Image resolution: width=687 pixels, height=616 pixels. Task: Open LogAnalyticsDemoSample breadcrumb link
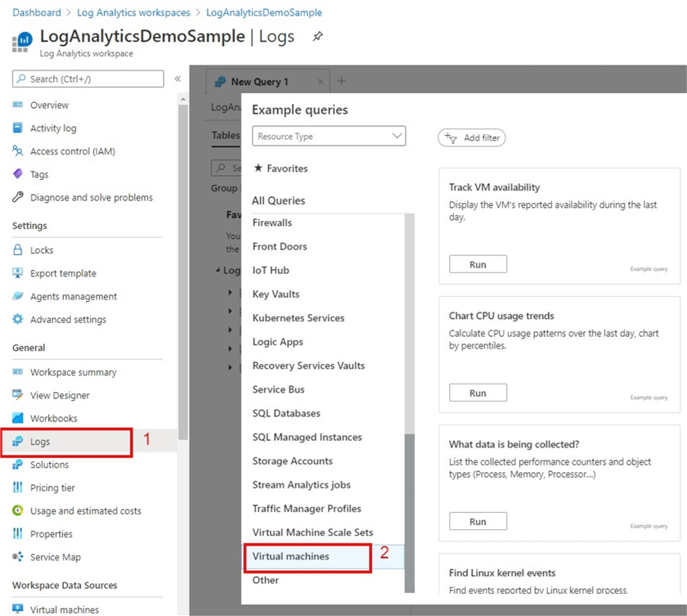click(x=264, y=12)
